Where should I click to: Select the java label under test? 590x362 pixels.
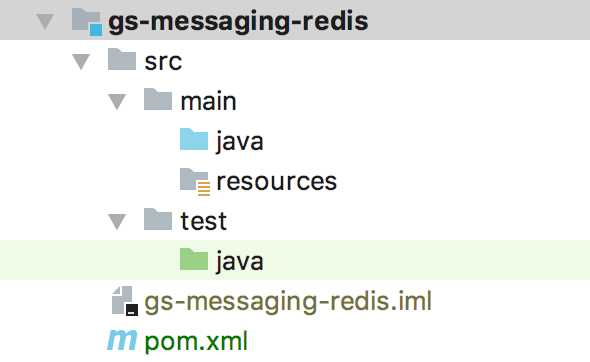(240, 262)
